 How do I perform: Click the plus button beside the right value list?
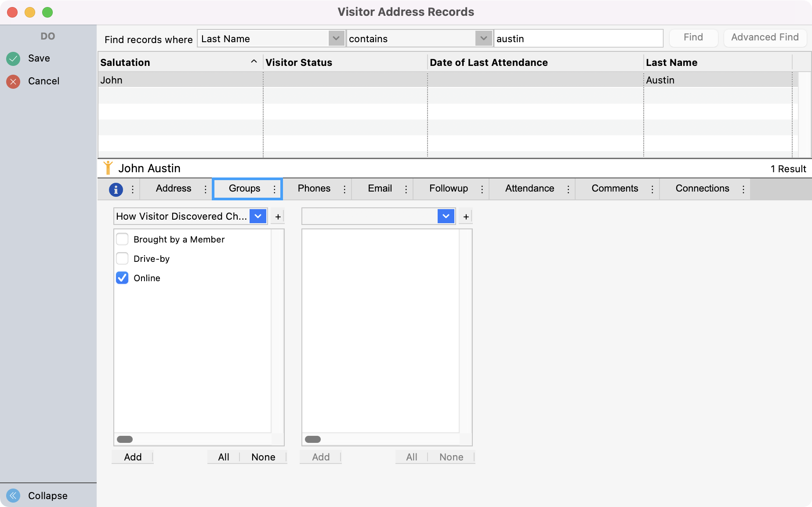465,216
